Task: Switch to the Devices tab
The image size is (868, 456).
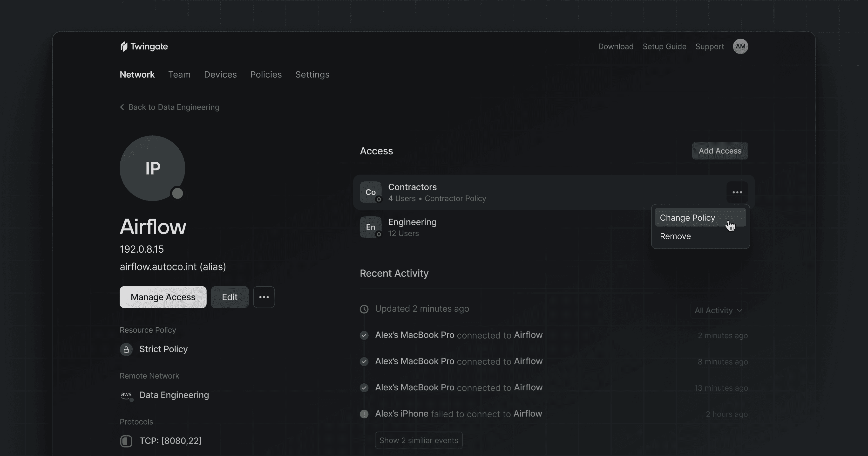Action: [x=220, y=75]
